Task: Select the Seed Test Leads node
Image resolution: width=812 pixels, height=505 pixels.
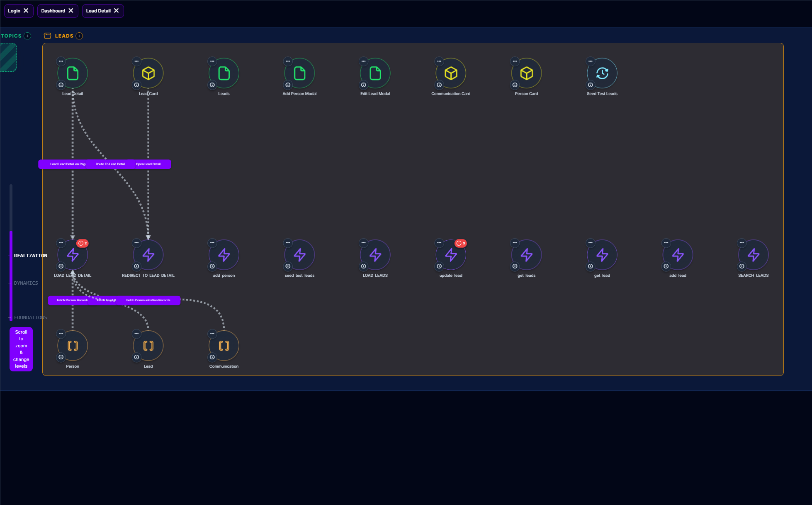Action: click(602, 73)
